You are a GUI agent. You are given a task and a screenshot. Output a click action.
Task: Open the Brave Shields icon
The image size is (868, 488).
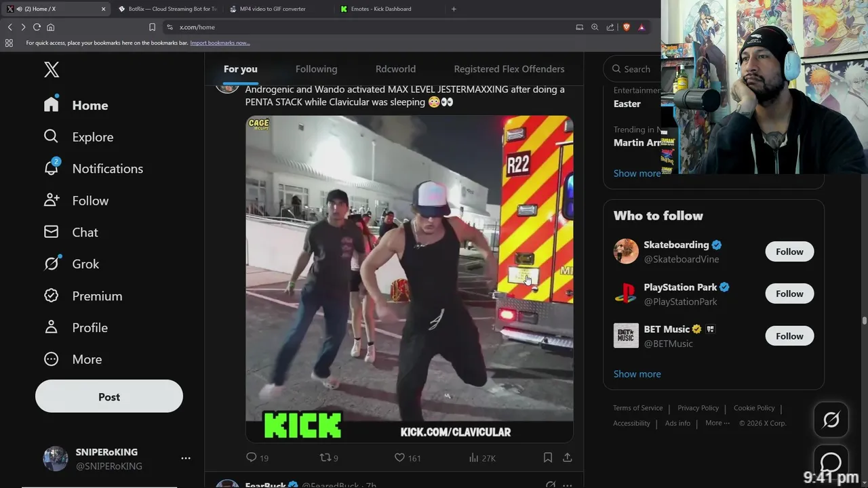pyautogui.click(x=626, y=27)
